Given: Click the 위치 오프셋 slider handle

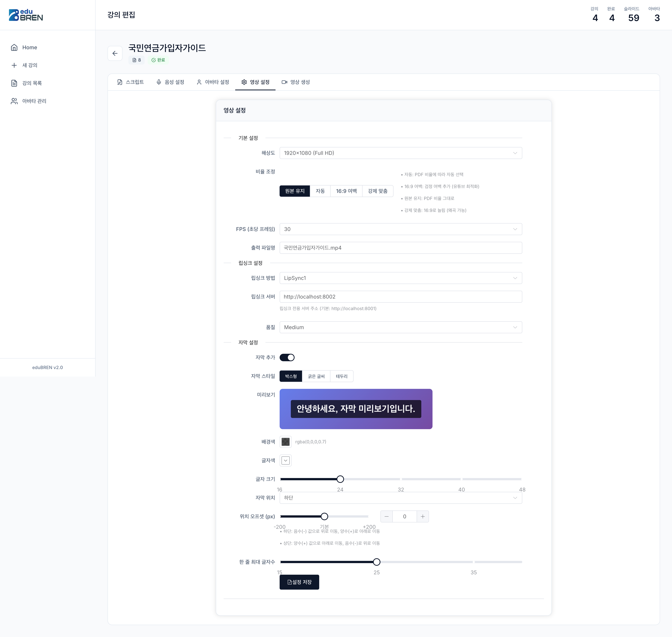Looking at the screenshot, I should 324,516.
